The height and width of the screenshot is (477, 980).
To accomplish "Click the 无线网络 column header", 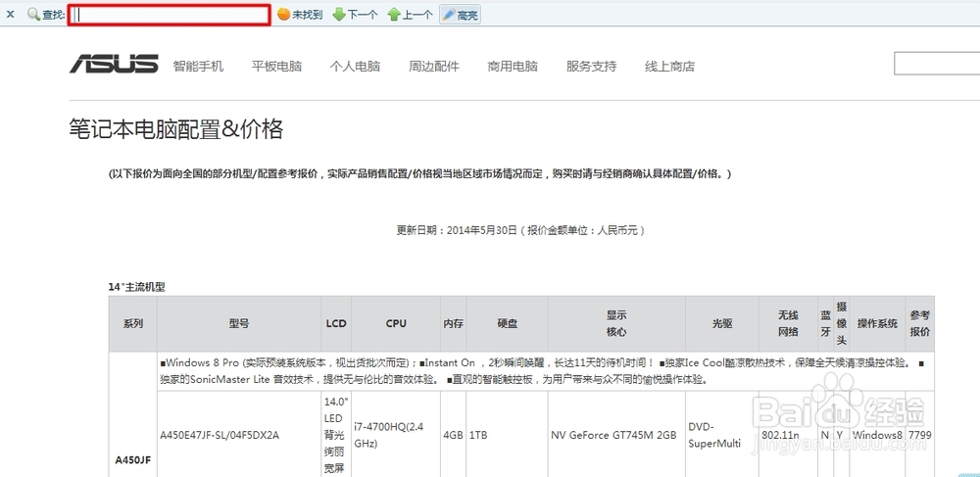I will [788, 323].
